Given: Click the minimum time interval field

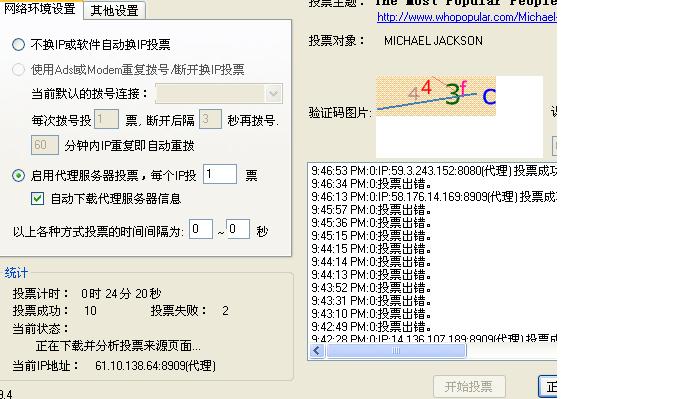Looking at the screenshot, I should click(201, 229).
